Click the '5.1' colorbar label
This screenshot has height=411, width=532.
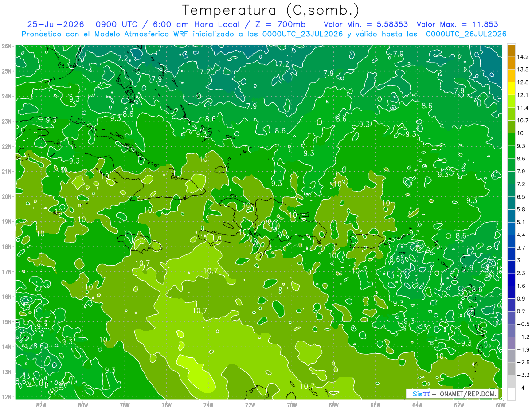click(522, 222)
